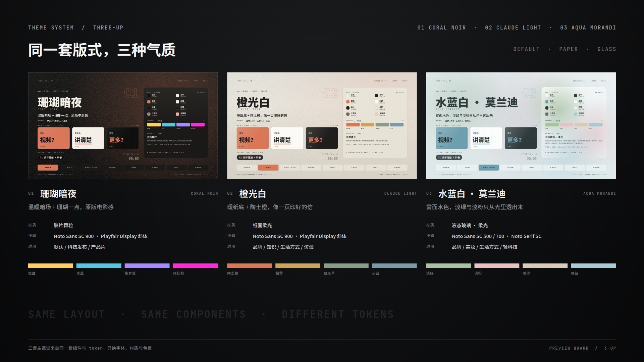Click the 胶片颗粒 material value
This screenshot has height=362, width=644.
[x=63, y=225]
